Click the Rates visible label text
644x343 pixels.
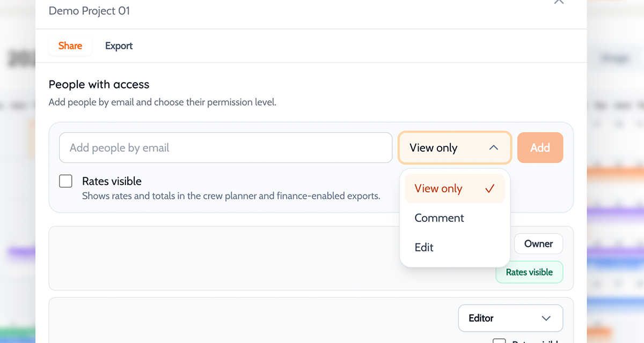click(x=112, y=181)
